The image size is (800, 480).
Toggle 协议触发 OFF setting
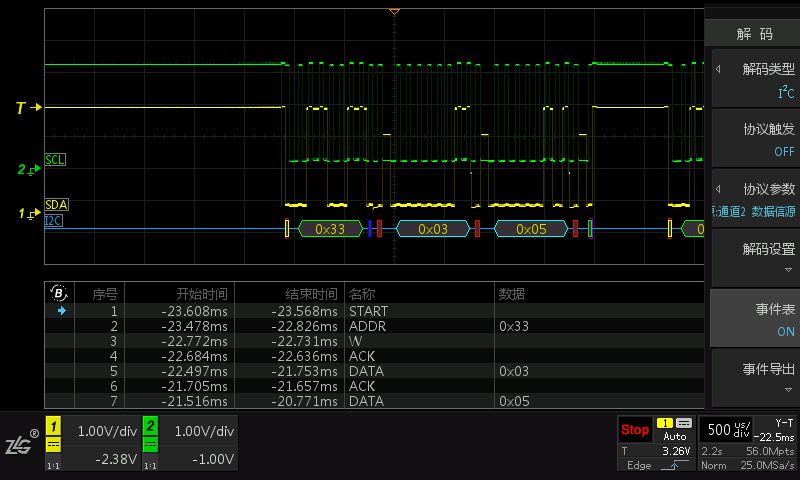coord(756,139)
